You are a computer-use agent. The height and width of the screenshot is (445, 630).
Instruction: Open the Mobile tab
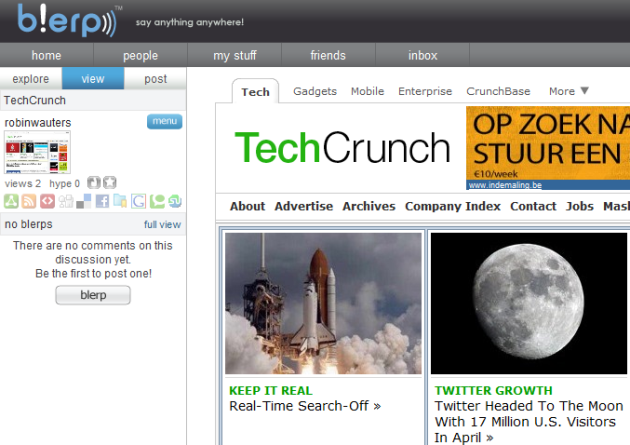pos(368,91)
